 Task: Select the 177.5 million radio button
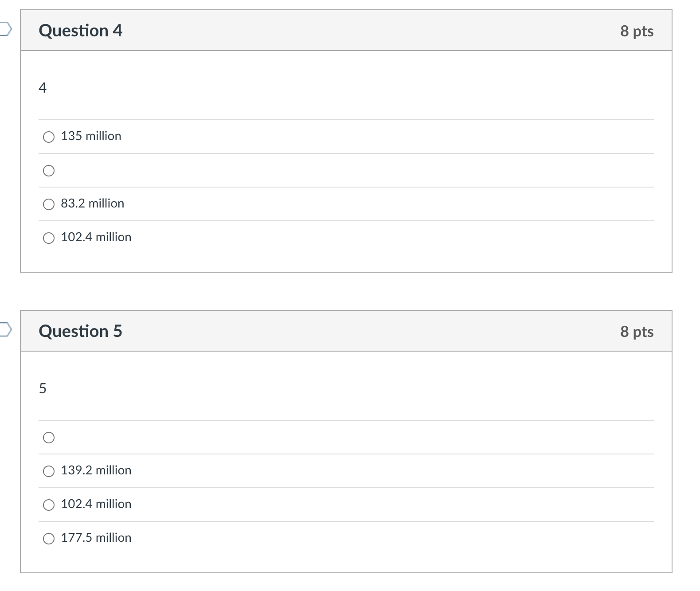49,539
